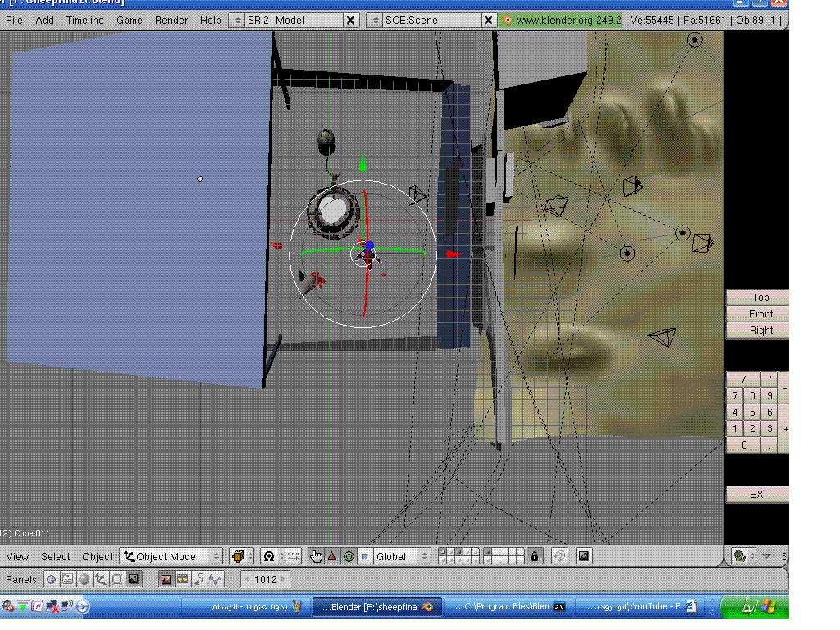Open the Editing context panel icon
The image size is (840, 630).
click(116, 579)
